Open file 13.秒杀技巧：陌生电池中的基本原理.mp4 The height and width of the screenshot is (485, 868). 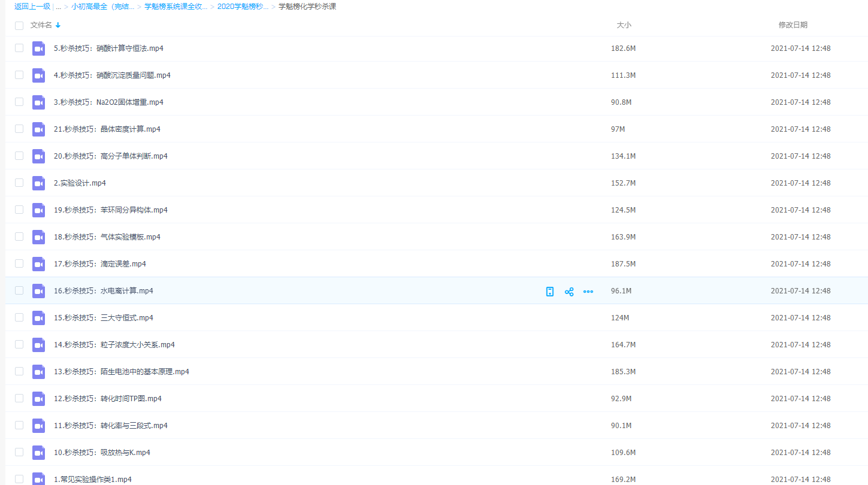122,372
